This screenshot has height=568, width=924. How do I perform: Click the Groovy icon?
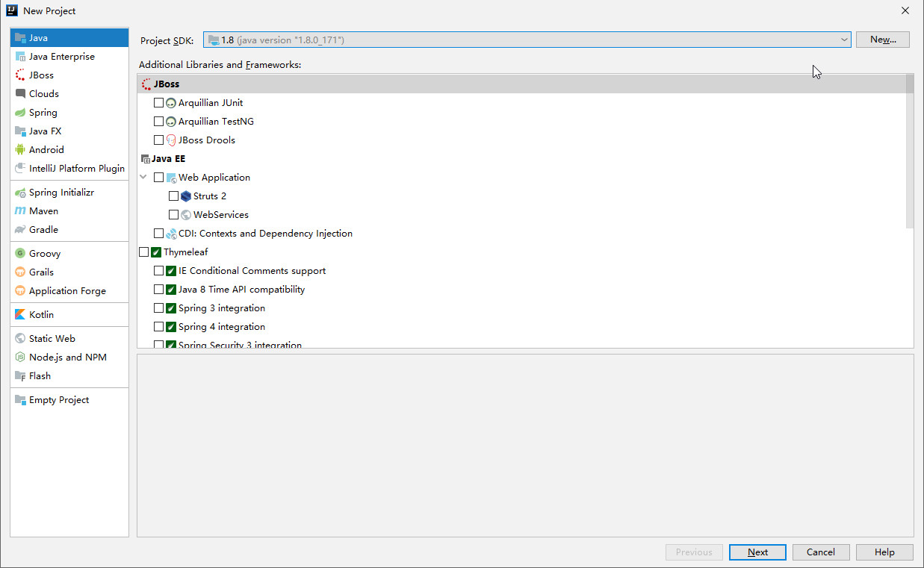point(20,253)
